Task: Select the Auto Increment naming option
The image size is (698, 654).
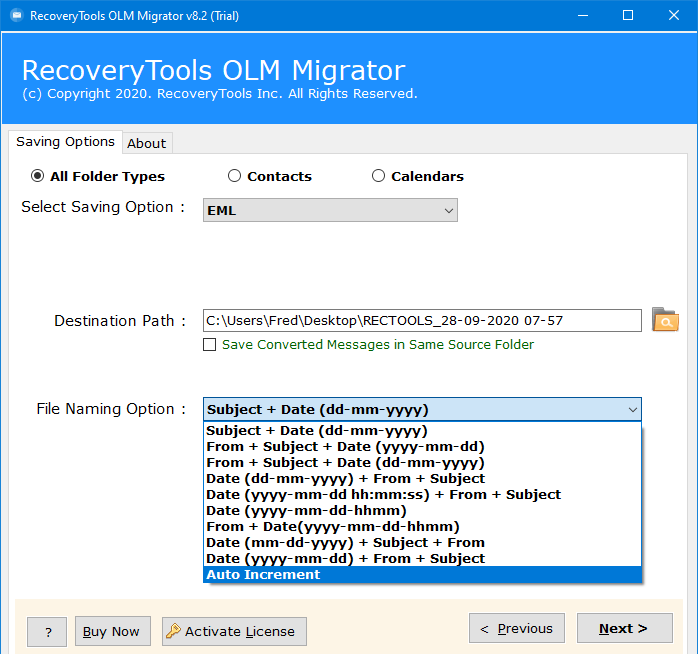Action: click(422, 574)
